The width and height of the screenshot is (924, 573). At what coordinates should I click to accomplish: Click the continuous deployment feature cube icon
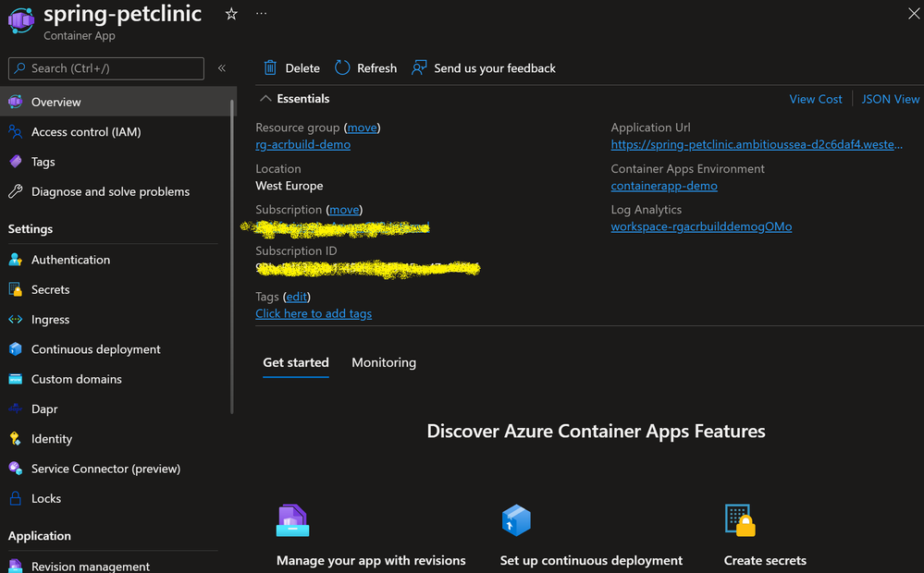[x=516, y=520]
